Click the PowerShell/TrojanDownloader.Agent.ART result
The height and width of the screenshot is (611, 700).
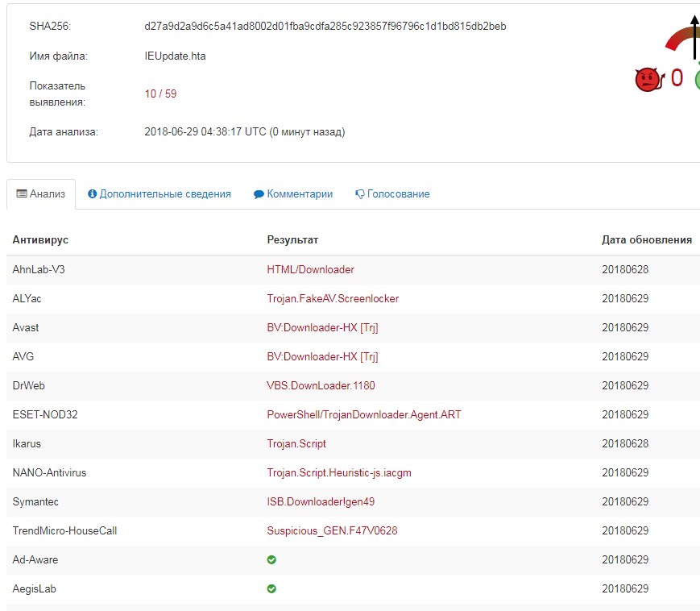click(x=364, y=414)
